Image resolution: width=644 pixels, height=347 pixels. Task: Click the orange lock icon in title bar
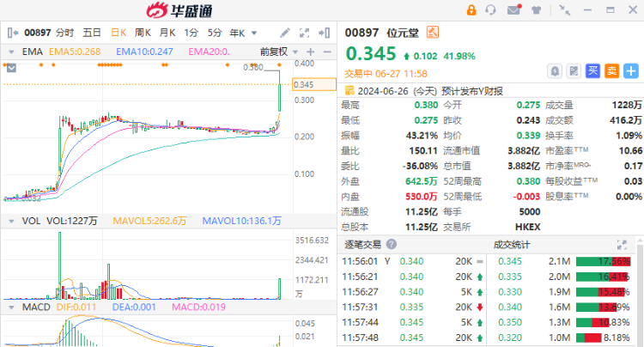[x=471, y=9]
